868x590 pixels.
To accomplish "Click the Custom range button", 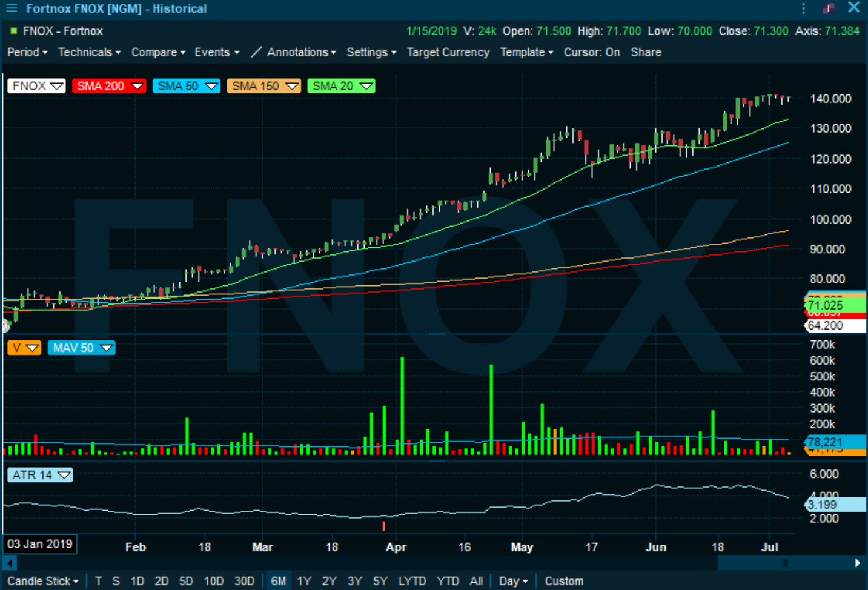I will point(564,581).
